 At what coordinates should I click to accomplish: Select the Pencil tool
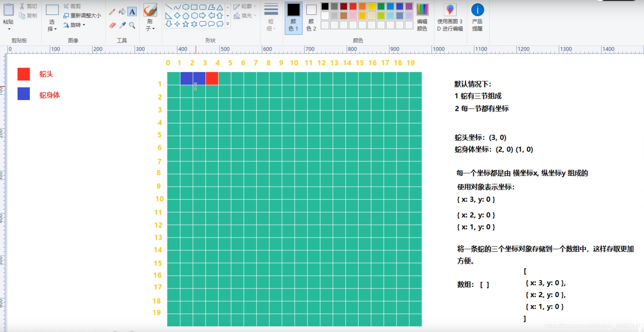coord(112,12)
